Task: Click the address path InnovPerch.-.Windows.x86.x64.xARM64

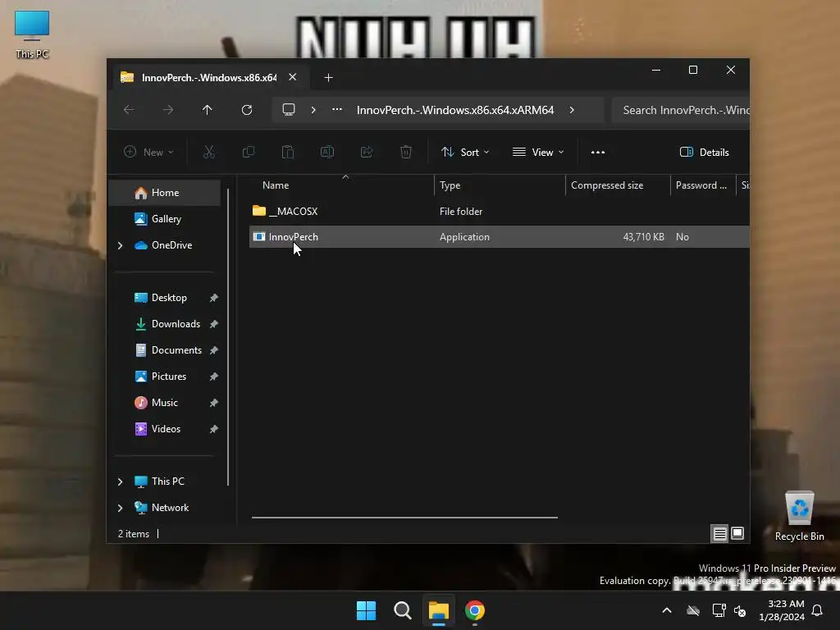Action: [x=454, y=110]
